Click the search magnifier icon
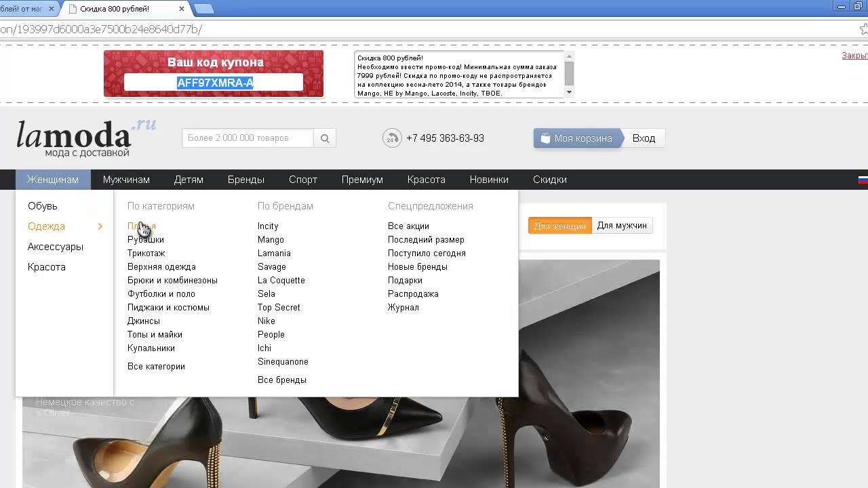The height and width of the screenshot is (488, 868). tap(325, 138)
